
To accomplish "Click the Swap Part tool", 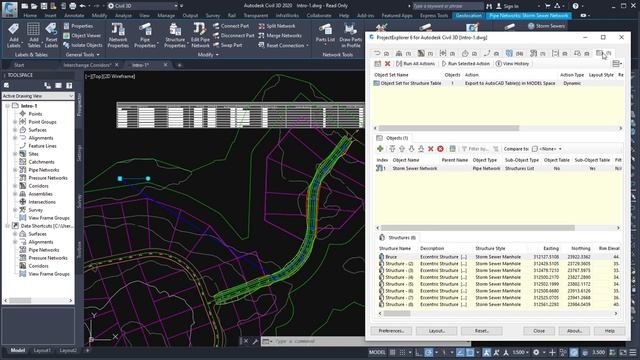I will click(x=227, y=45).
